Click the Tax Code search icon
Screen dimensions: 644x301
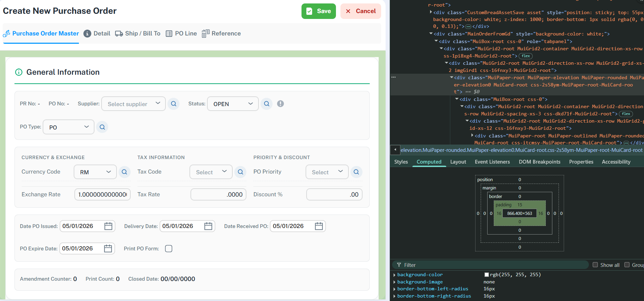click(x=241, y=172)
